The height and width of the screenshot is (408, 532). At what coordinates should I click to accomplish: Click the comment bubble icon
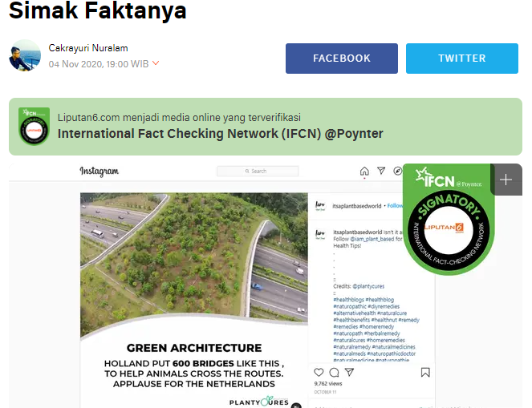334,373
